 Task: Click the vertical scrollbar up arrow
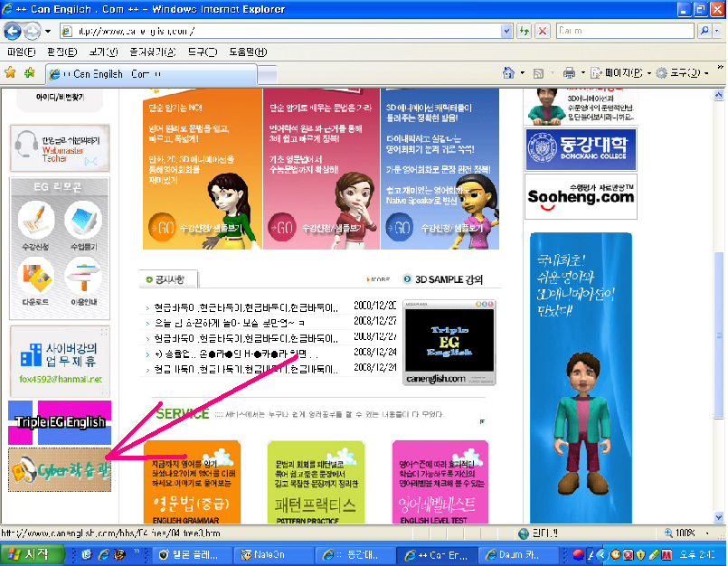point(719,95)
